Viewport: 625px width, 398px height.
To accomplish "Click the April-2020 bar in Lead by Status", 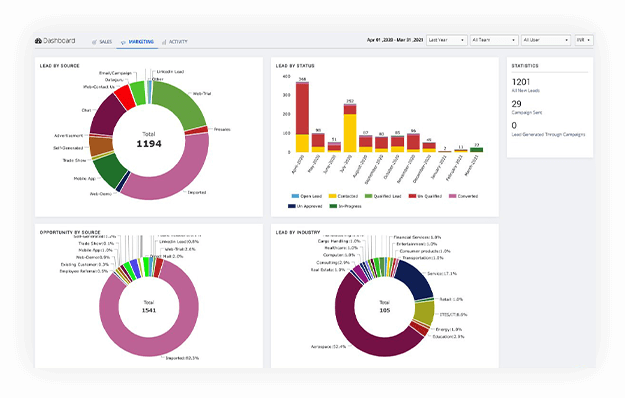I will tap(302, 117).
